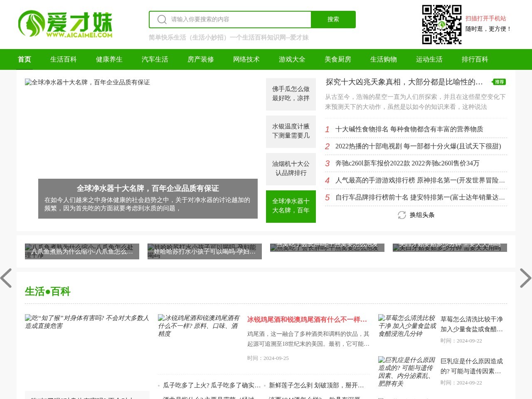Select the 佛手瓜怎么做最好吃 slide thumbnail
This screenshot has height=399, width=532.
(x=291, y=94)
